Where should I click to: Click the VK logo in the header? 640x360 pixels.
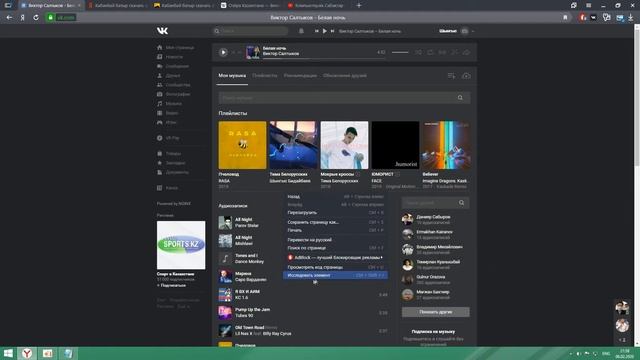point(162,31)
